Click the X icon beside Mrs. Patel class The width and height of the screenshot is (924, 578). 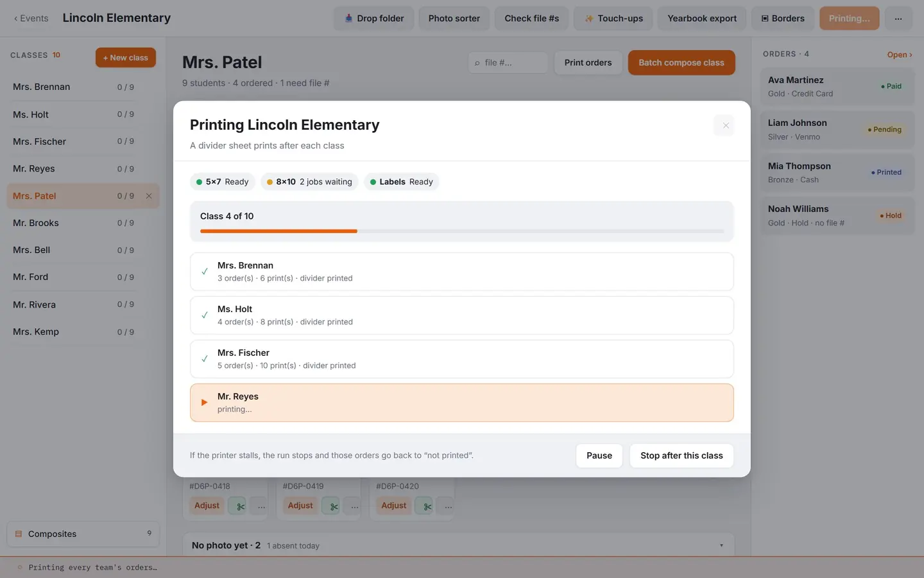click(149, 196)
